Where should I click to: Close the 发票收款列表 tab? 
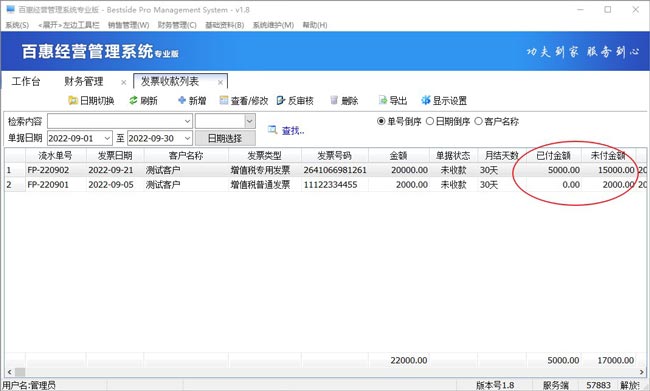coord(220,83)
